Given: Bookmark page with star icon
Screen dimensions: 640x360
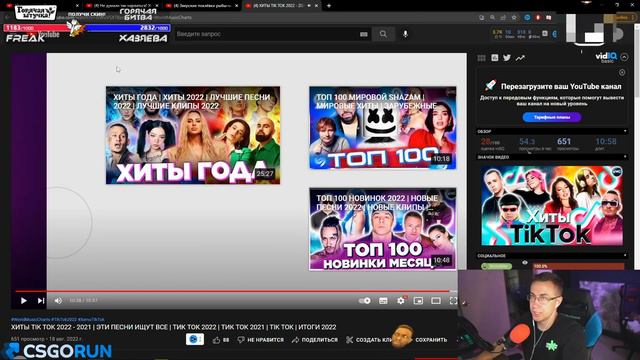Looking at the screenshot, I should click(514, 18).
